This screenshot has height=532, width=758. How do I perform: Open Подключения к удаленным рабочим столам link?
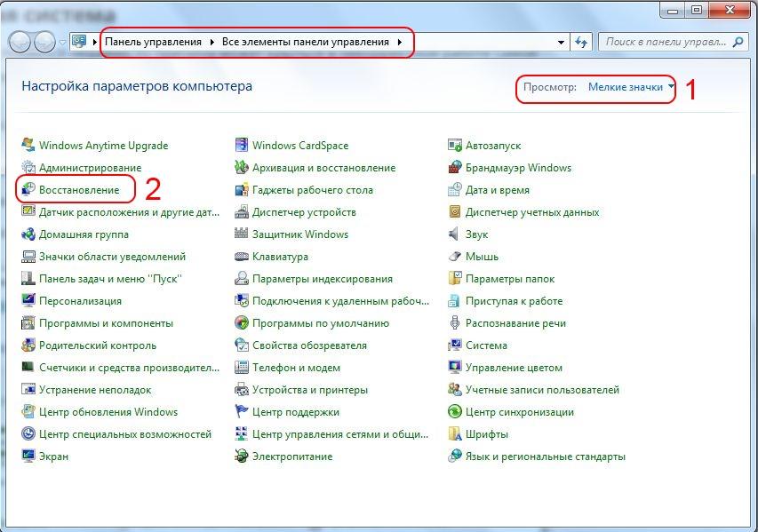point(341,300)
